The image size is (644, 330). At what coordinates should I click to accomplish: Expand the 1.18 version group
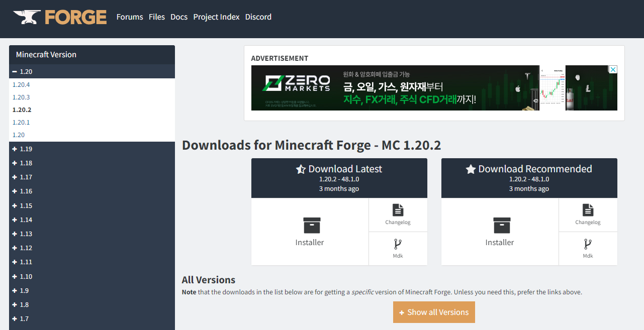92,163
